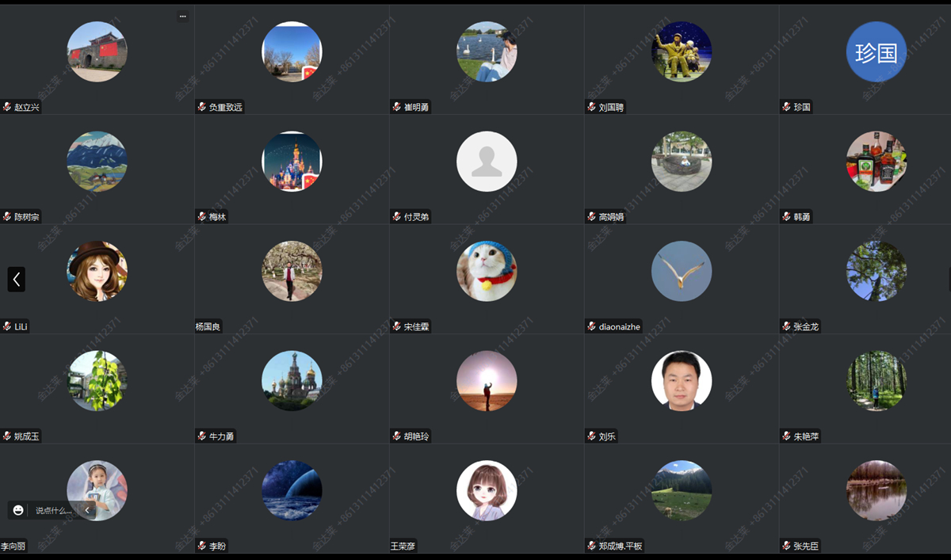The width and height of the screenshot is (951, 560).
Task: Collapse the chat bar using its chevron
Action: coord(87,510)
